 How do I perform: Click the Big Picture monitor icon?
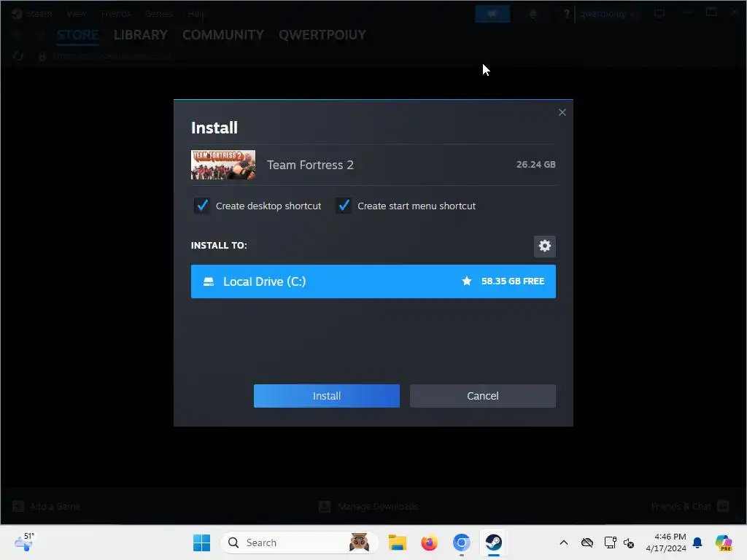coord(659,14)
